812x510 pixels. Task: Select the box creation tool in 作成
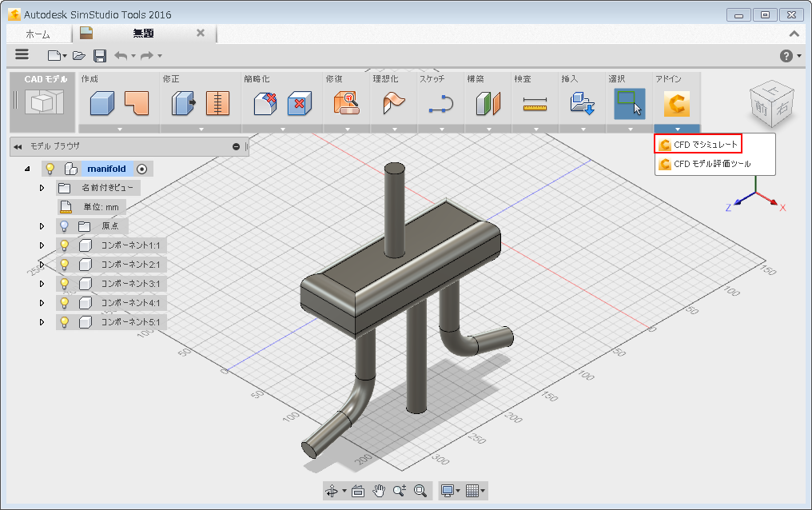click(101, 103)
